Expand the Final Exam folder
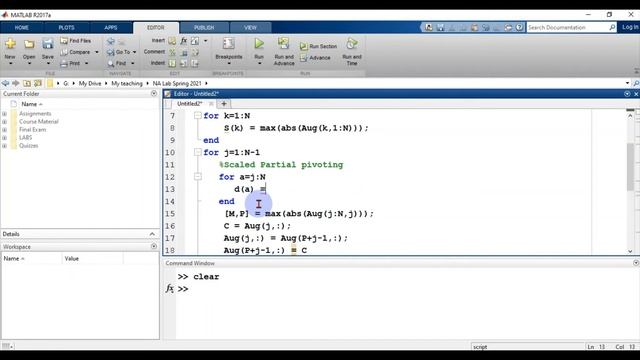The height and width of the screenshot is (360, 640). (x=4, y=130)
